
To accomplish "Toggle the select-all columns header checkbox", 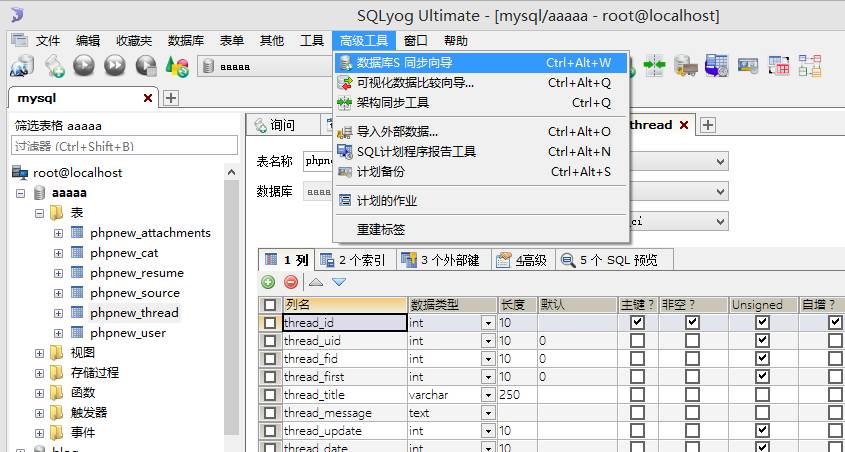I will tap(270, 304).
